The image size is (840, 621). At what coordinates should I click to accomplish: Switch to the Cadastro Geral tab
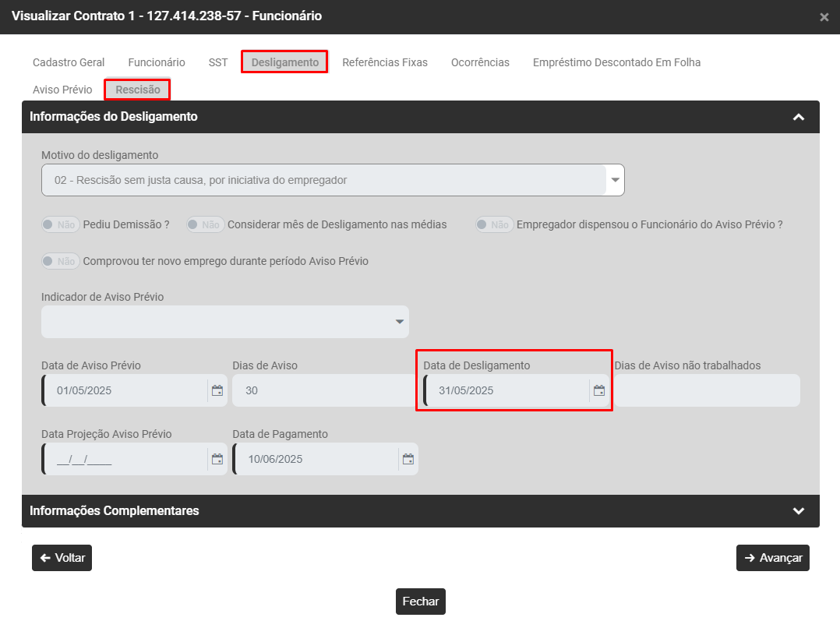click(x=69, y=62)
